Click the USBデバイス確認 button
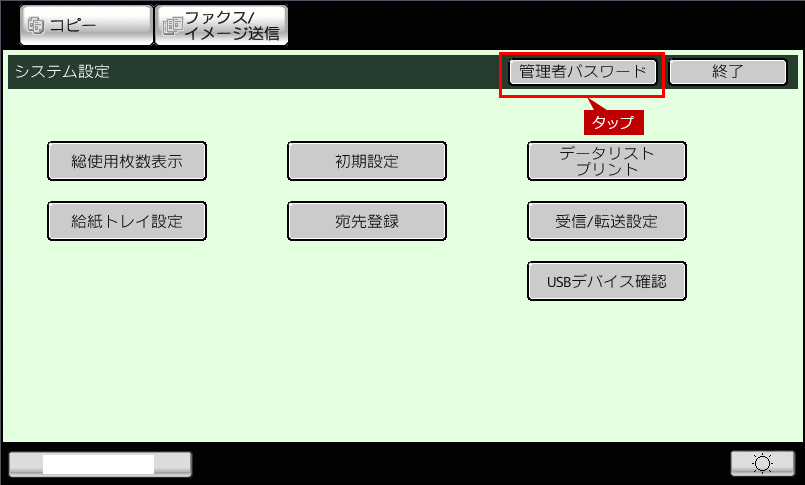Image resolution: width=805 pixels, height=485 pixels. [607, 281]
